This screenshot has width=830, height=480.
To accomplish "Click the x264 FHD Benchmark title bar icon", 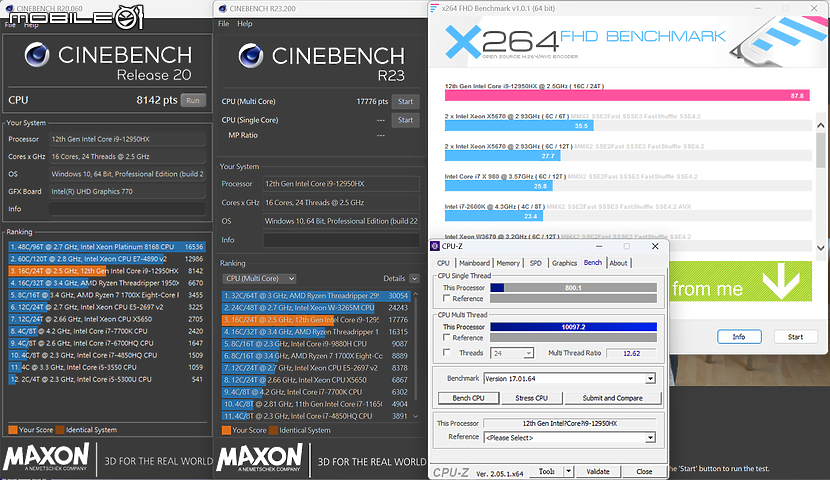I will click(435, 8).
